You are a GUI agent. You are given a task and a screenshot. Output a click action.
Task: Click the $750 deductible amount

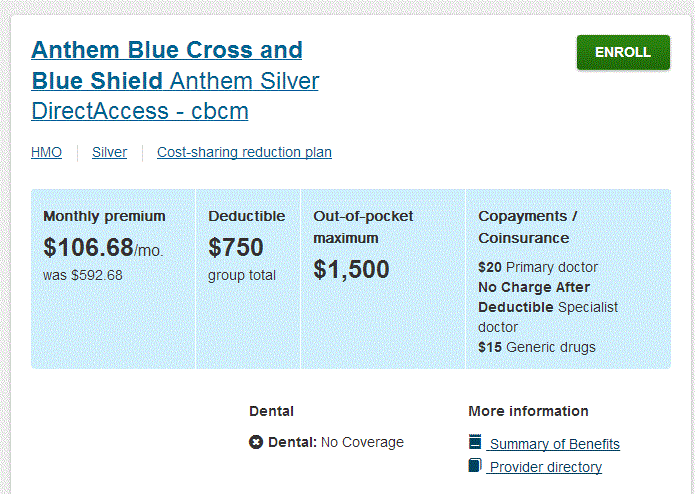tap(236, 247)
